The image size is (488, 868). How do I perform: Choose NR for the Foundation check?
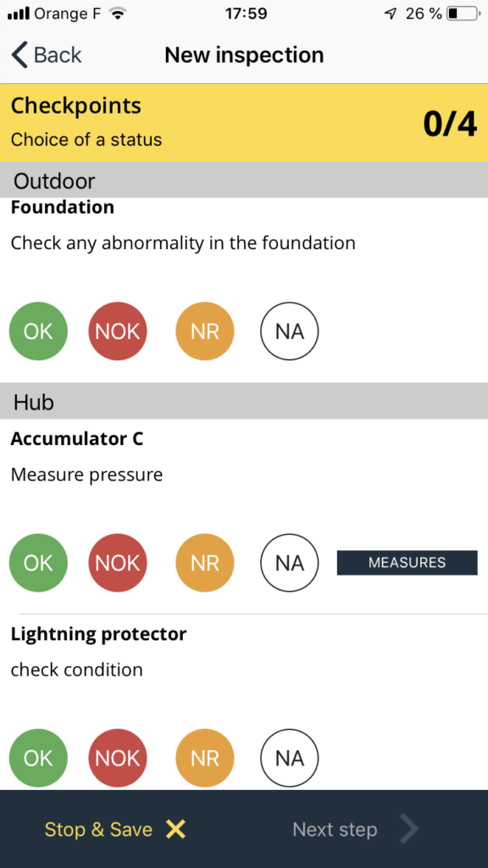(205, 331)
